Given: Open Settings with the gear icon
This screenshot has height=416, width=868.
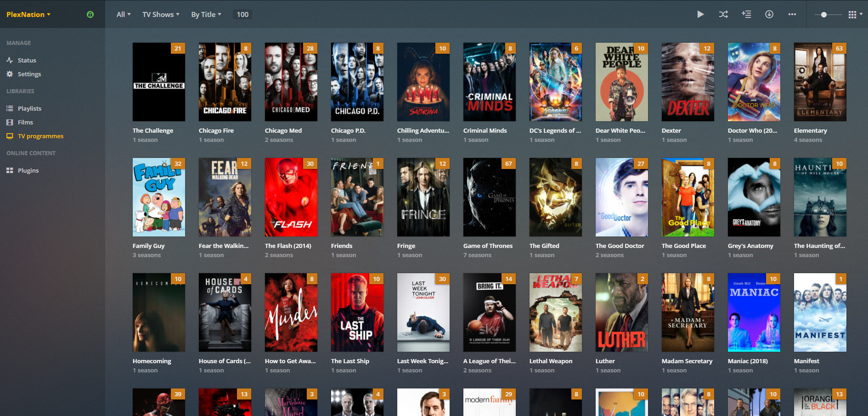Looking at the screenshot, I should click(x=10, y=74).
